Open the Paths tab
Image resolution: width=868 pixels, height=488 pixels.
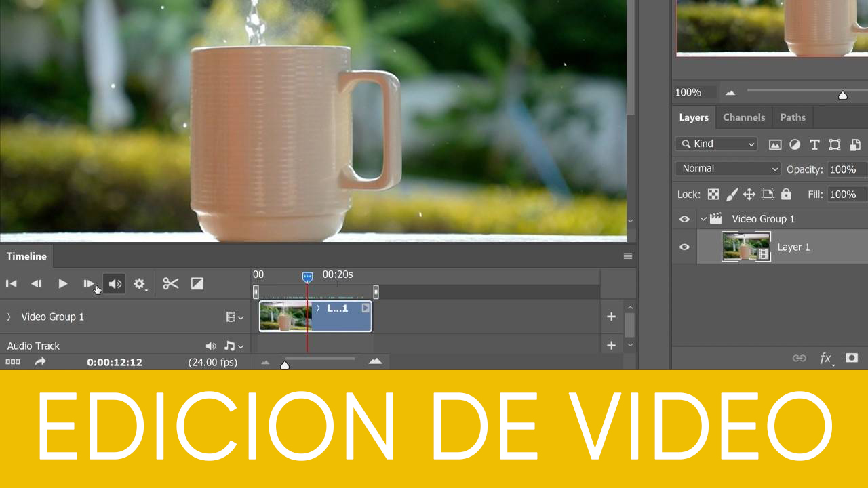pyautogui.click(x=792, y=117)
